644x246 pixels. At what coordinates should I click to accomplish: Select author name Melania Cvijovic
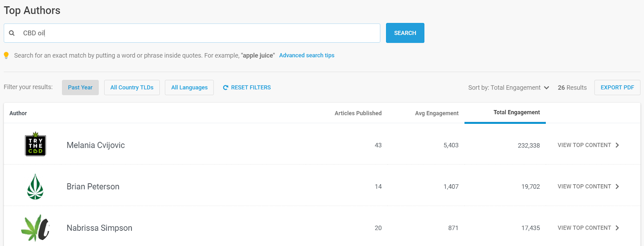tap(96, 145)
